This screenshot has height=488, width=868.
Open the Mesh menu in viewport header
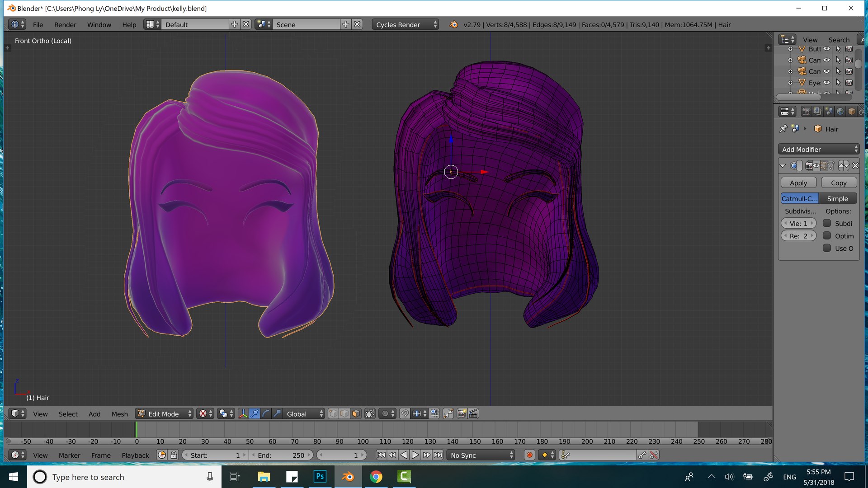(120, 414)
